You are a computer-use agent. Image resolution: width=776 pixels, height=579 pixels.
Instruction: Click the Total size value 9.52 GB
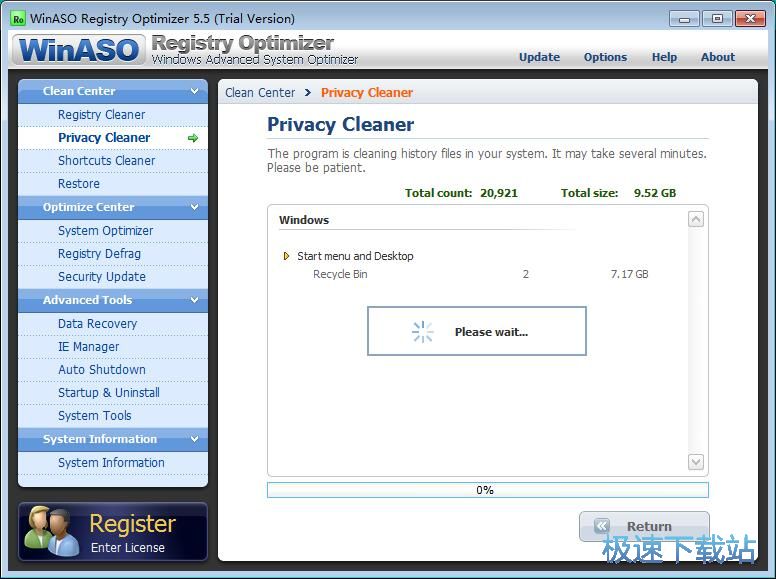point(655,193)
